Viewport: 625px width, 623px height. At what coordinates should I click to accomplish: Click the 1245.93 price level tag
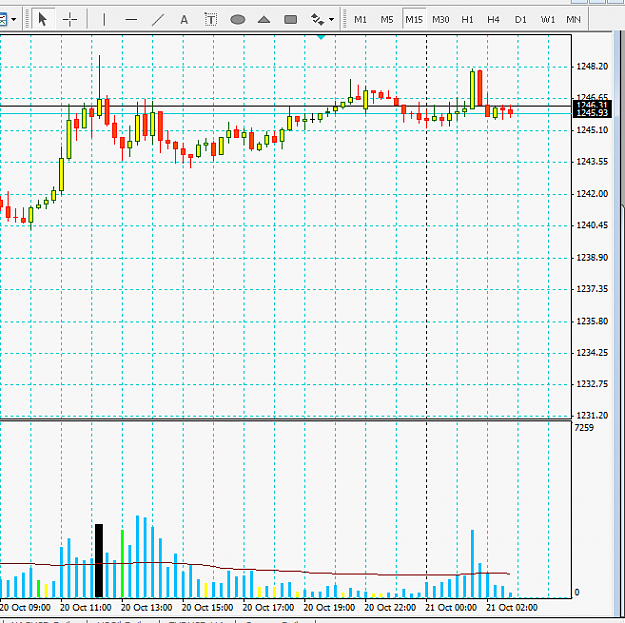(592, 113)
